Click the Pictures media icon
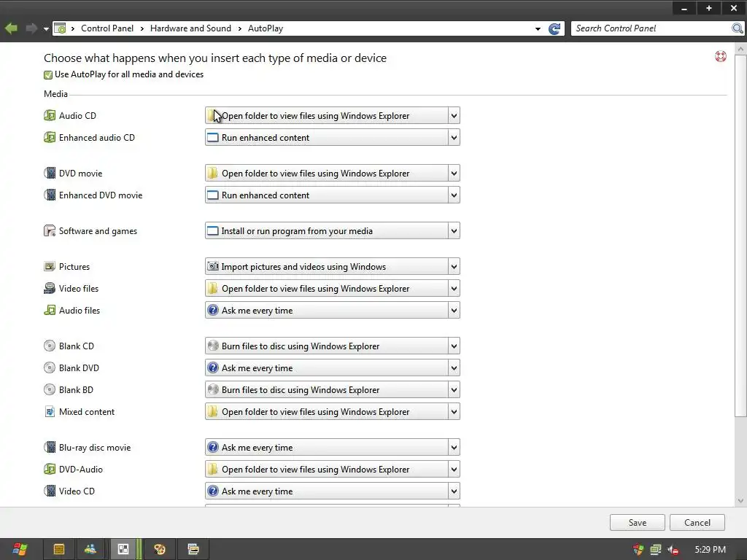 (50, 267)
